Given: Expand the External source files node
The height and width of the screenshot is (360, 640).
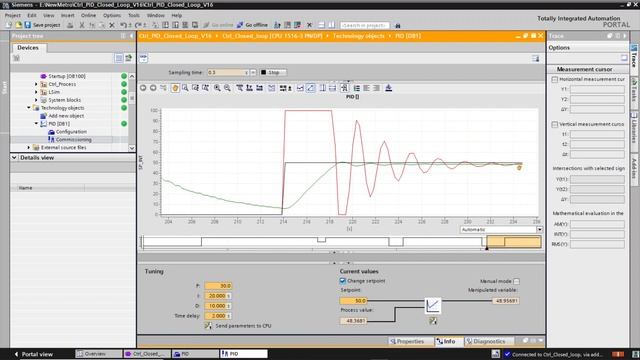Looking at the screenshot, I should pos(29,147).
